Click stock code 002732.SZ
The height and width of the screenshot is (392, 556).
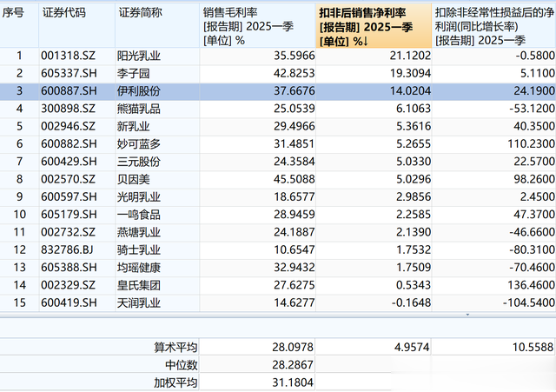[x=68, y=232]
